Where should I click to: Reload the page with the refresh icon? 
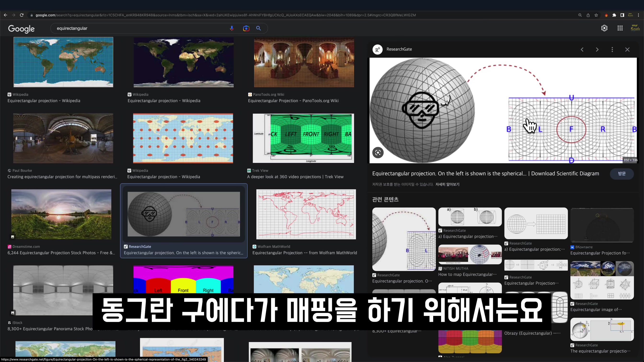coord(22,15)
